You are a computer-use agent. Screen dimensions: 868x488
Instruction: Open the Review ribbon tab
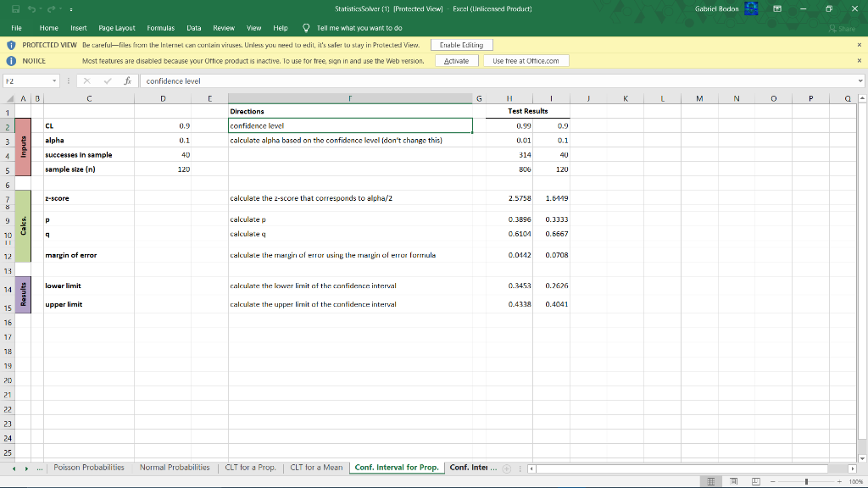224,28
